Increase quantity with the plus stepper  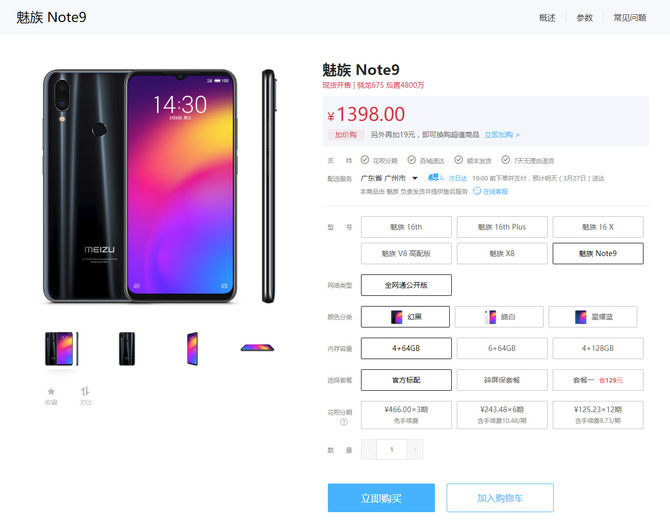[414, 449]
